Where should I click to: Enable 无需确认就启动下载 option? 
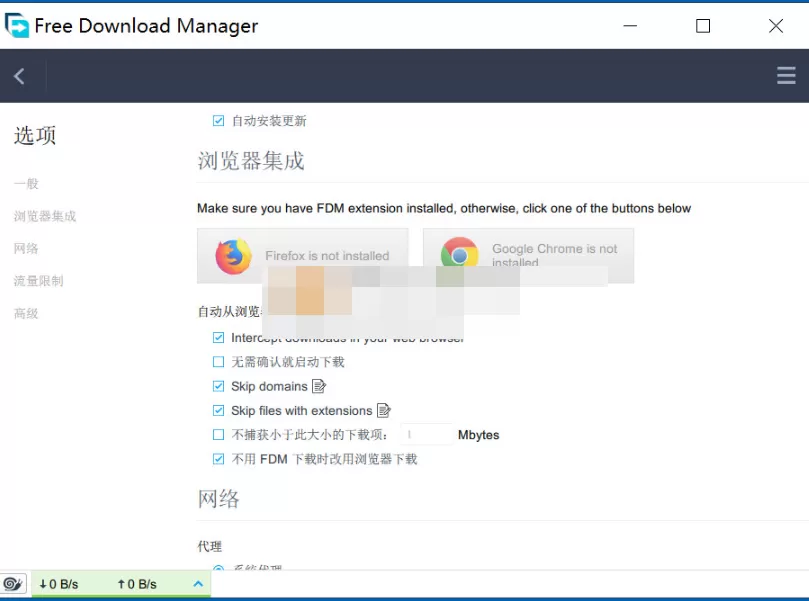click(x=218, y=362)
